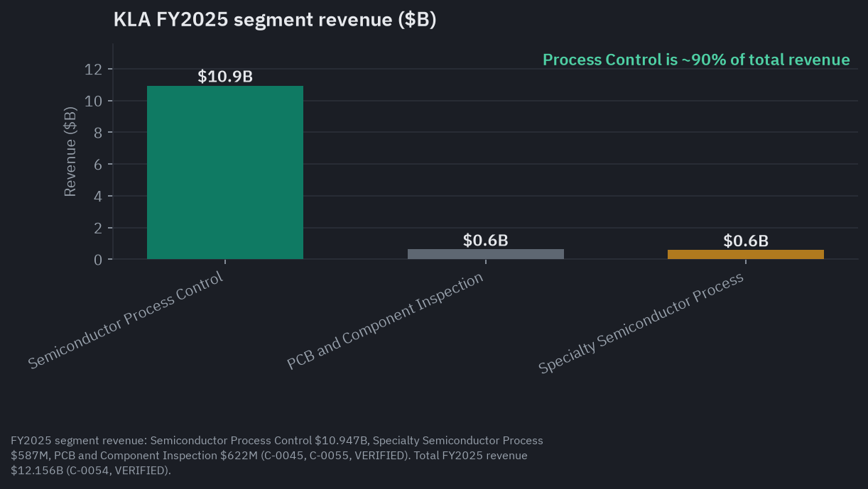This screenshot has width=868, height=489.
Task: Click the '$0.6B' label above the orange bar
Action: tap(746, 241)
